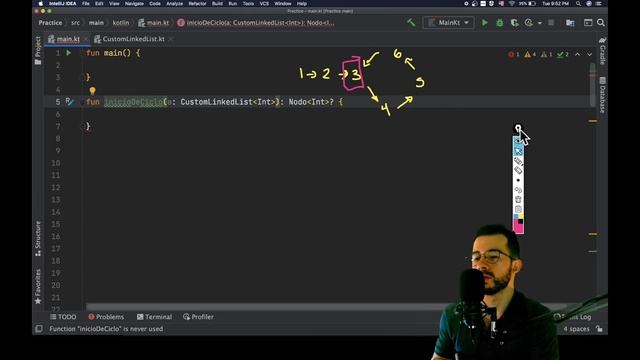The height and width of the screenshot is (360, 640).
Task: Toggle the Favorites tool window
Action: 38,286
